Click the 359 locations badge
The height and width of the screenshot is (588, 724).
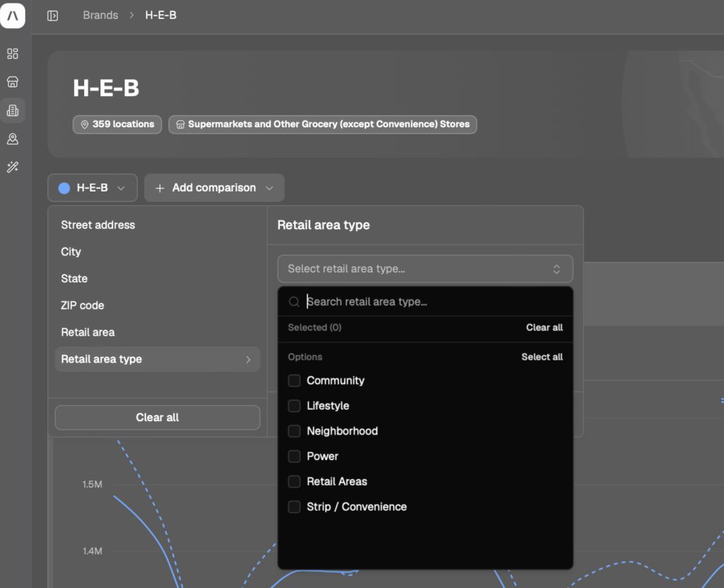[x=117, y=124]
